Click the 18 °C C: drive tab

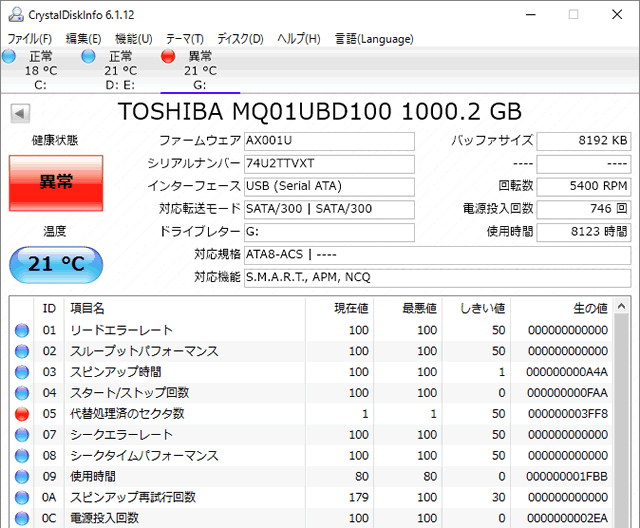pos(40,70)
